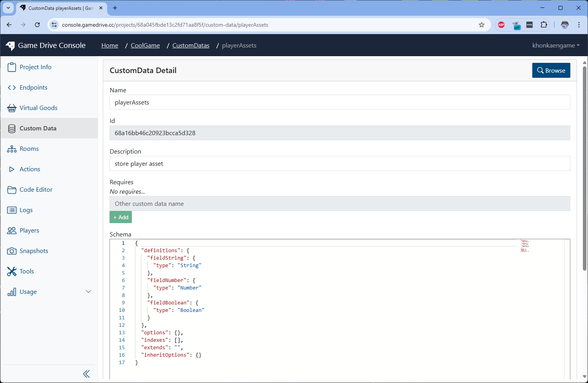The image size is (588, 383).
Task: Go to the CoolGame breadcrumb link
Action: pos(145,46)
